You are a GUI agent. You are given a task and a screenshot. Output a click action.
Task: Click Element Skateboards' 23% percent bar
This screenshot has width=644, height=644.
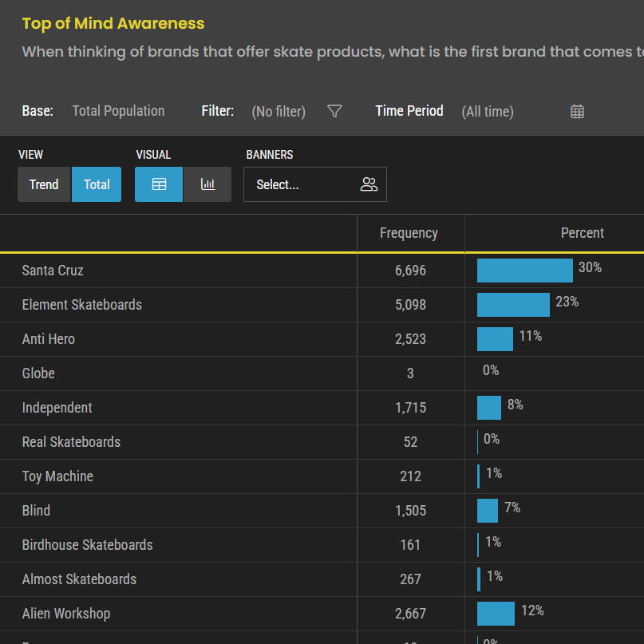(513, 305)
